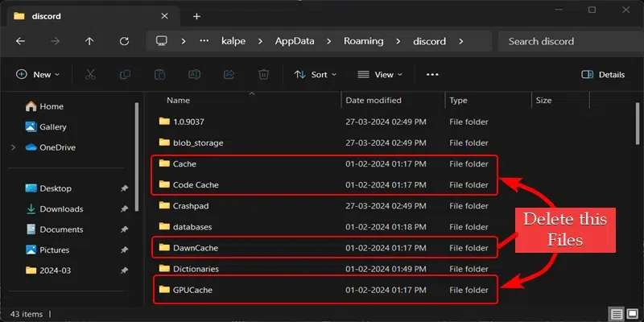Image resolution: width=644 pixels, height=322 pixels.
Task: Open Downloads in quick access
Action: 54,209
